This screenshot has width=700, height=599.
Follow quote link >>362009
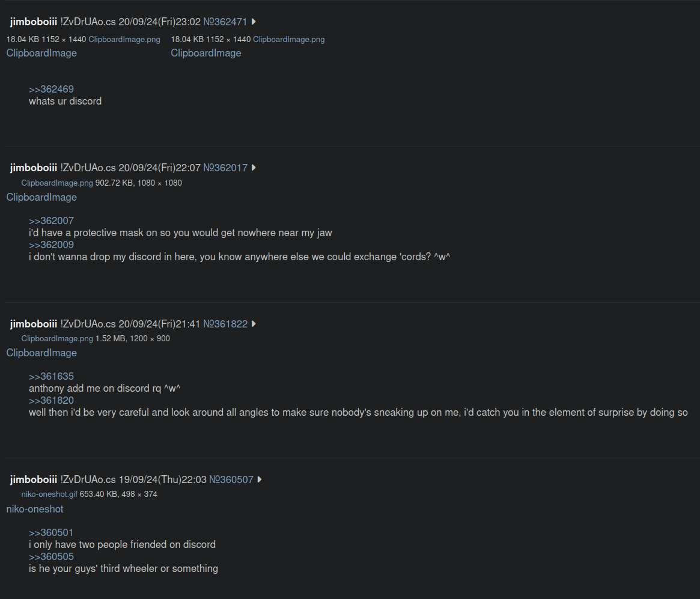point(51,245)
